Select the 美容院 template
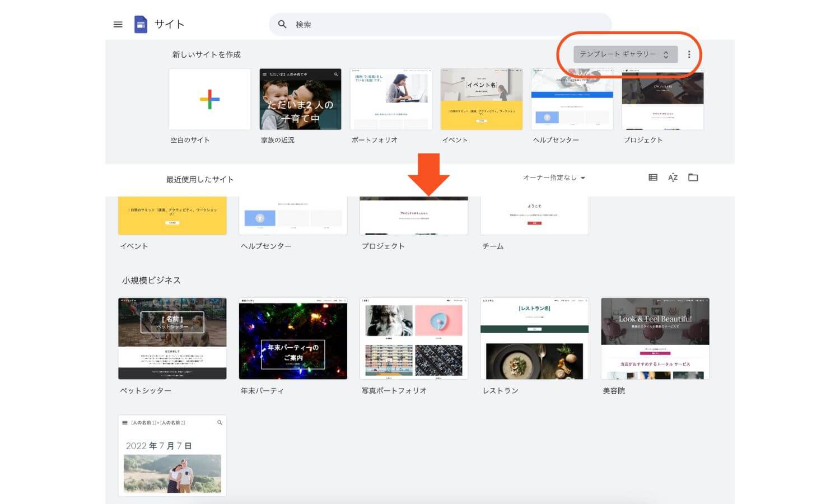Screen dimensions: 840x504 655,338
